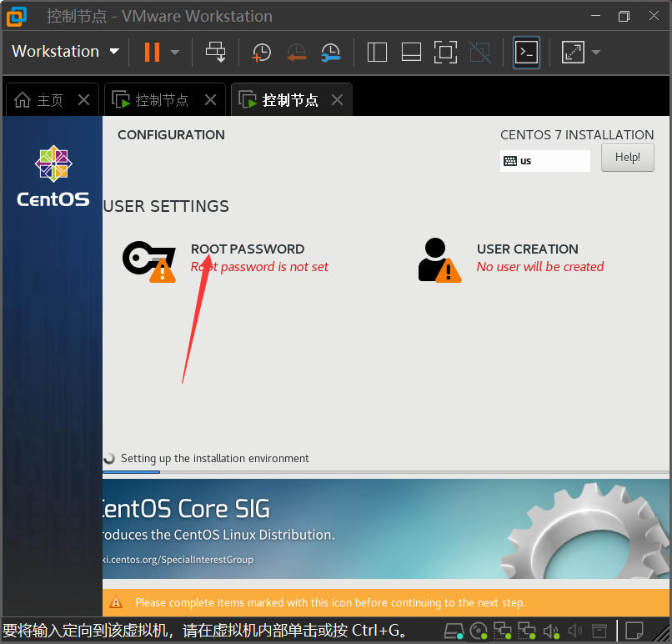Click the VMware Workstation app icon
This screenshot has width=672, height=644.
coord(17,17)
